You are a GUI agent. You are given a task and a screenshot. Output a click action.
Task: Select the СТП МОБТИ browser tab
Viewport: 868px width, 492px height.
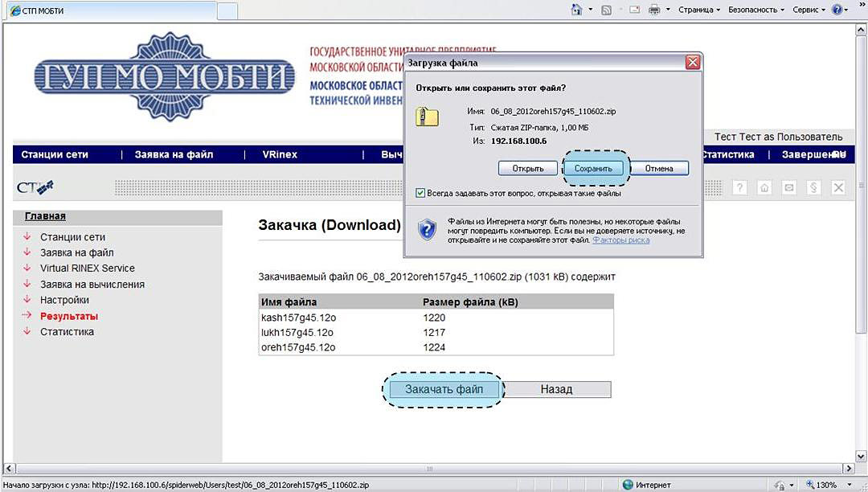point(111,10)
